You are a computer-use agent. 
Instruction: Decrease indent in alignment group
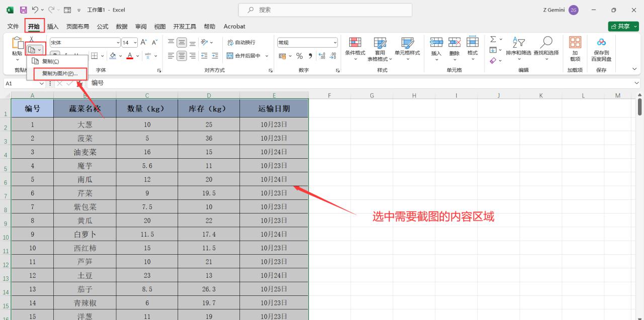(x=204, y=56)
